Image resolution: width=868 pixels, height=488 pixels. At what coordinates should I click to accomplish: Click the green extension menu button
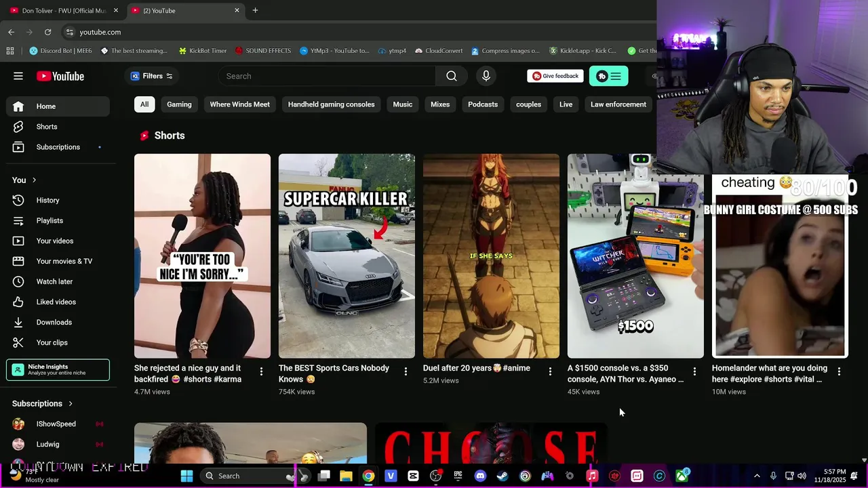[608, 76]
